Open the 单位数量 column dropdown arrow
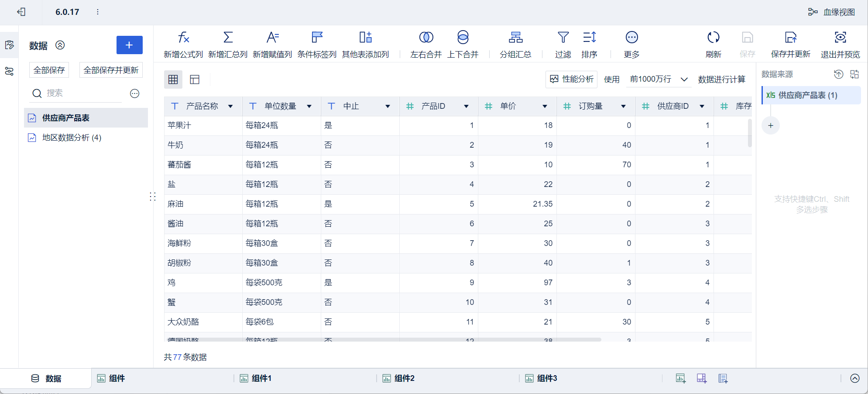This screenshot has height=394, width=868. (x=309, y=107)
